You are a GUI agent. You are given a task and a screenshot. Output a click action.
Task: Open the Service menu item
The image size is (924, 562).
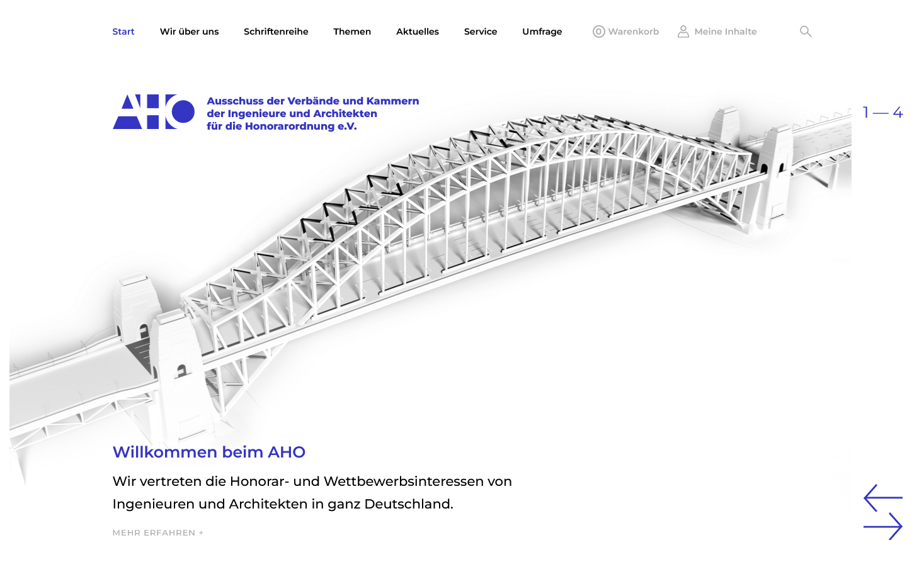(481, 31)
